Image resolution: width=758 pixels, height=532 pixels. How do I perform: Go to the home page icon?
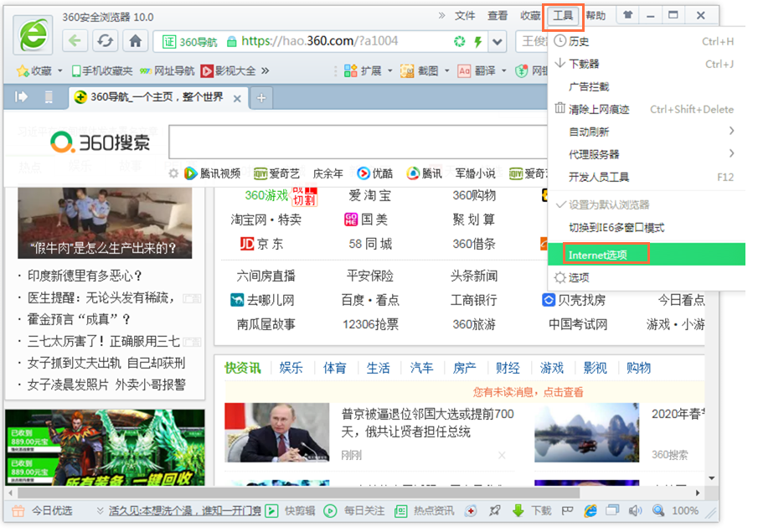click(x=136, y=41)
